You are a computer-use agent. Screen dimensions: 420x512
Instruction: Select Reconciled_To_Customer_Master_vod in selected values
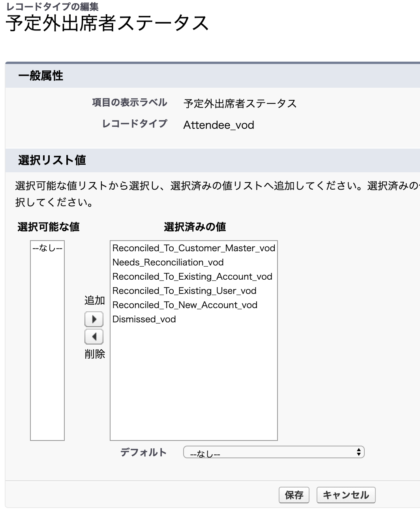193,248
